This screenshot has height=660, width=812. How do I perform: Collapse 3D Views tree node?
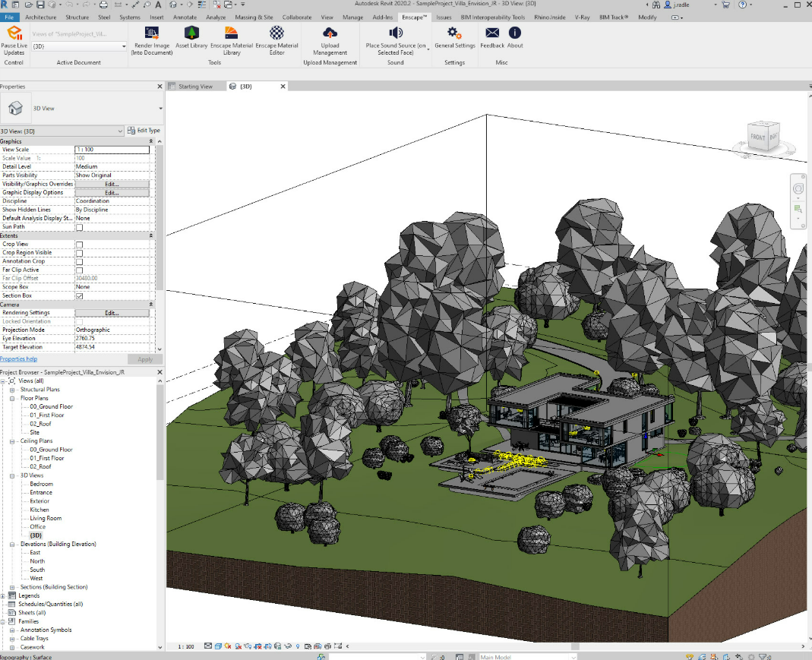click(12, 475)
